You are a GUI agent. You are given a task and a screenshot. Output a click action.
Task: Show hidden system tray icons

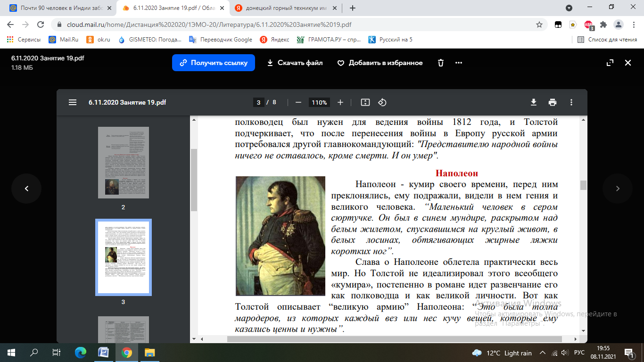click(x=543, y=353)
